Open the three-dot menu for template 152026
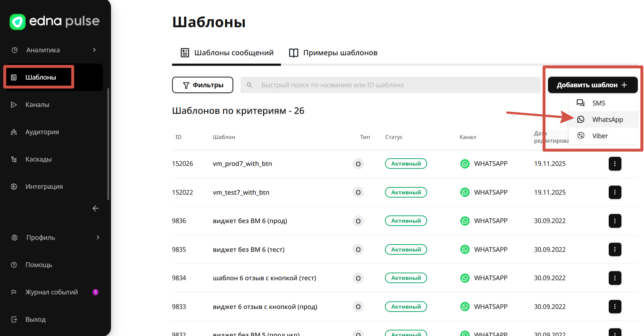 point(615,164)
